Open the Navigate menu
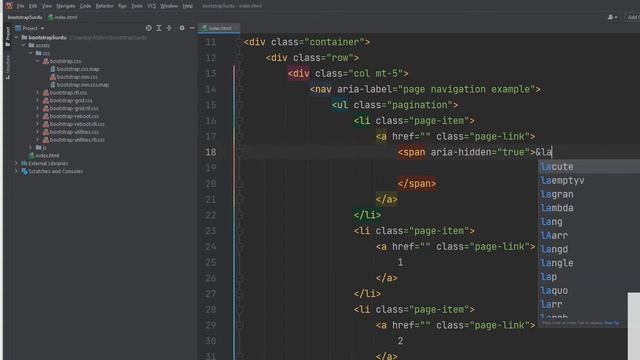The image size is (640, 360). (66, 6)
